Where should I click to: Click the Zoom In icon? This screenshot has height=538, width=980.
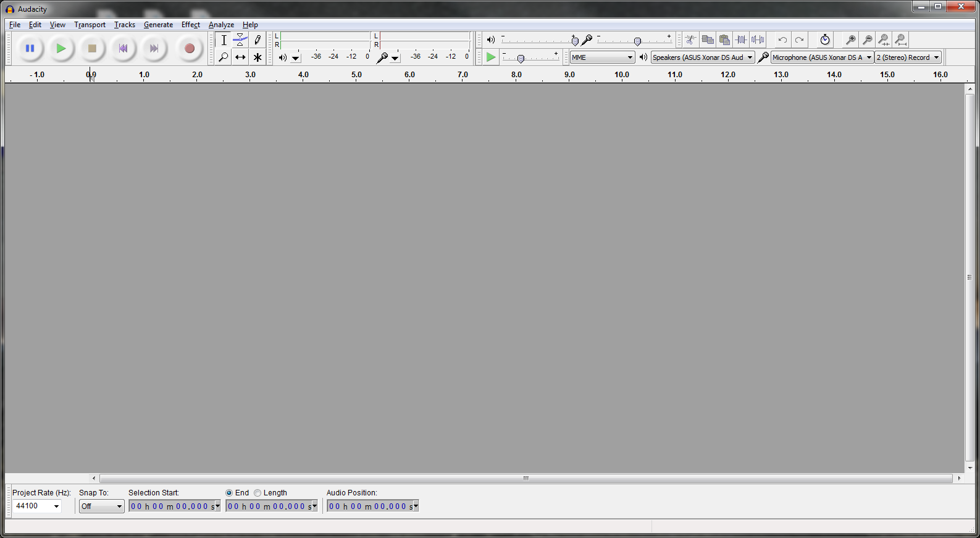pyautogui.click(x=850, y=40)
